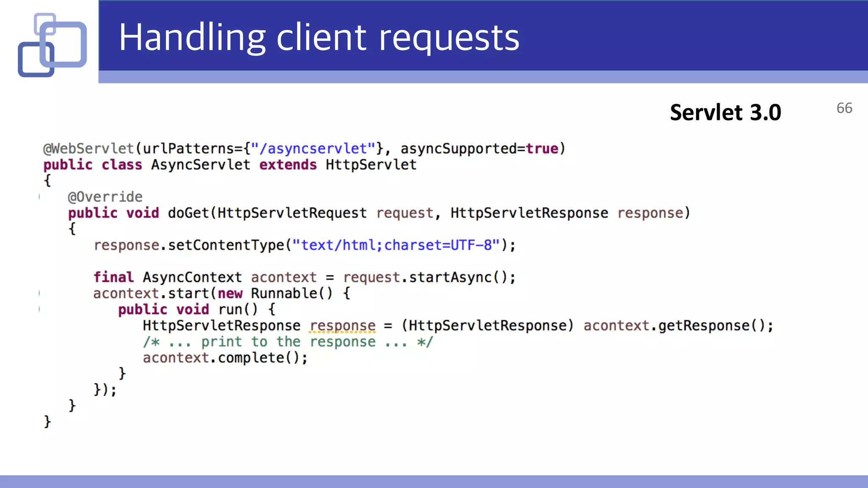Click the 'acontext.start(new Runnable() {' line
Viewport: 868px width, 488px height.
click(222, 294)
